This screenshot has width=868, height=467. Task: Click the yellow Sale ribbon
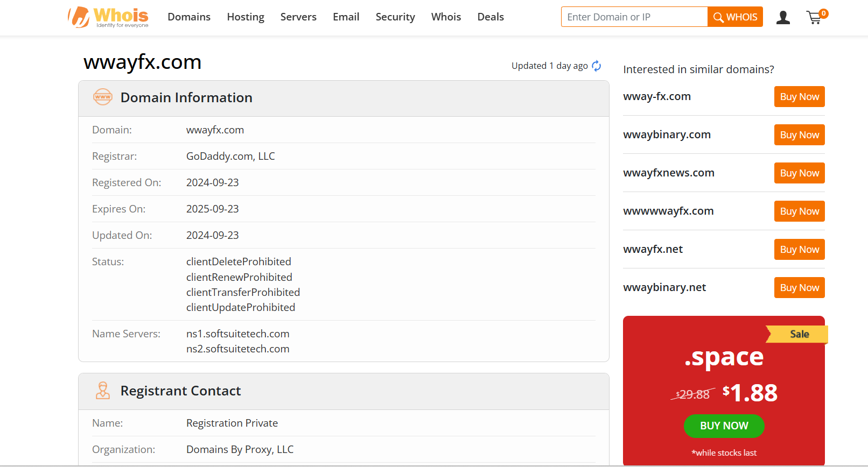pos(797,334)
